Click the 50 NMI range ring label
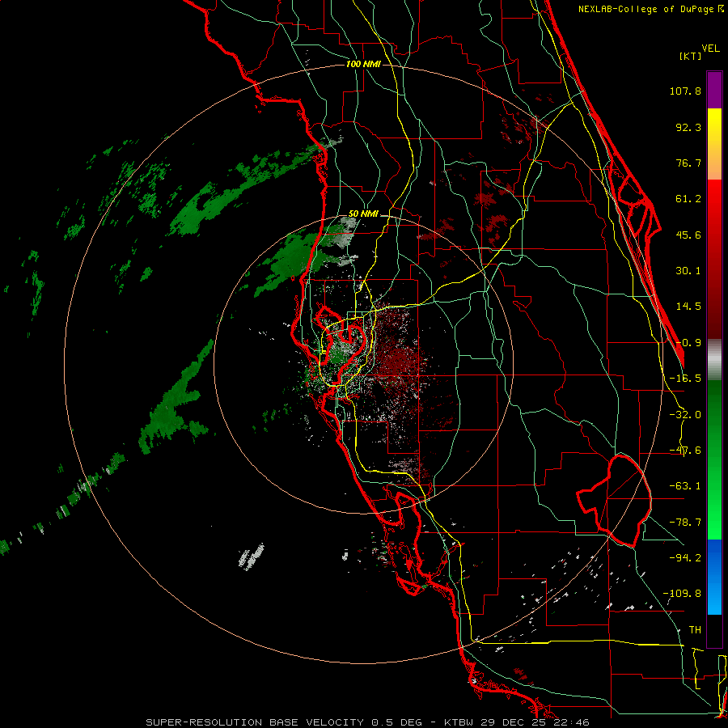Screen dimensions: 728x728 (363, 214)
